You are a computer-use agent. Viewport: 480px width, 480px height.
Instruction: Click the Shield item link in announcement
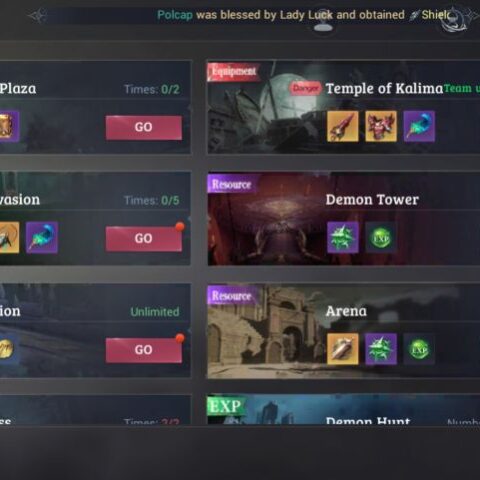point(431,15)
